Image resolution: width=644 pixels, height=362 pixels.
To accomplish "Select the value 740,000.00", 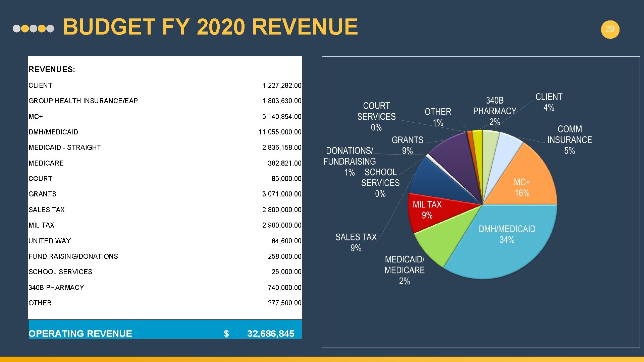I will pyautogui.click(x=285, y=288).
